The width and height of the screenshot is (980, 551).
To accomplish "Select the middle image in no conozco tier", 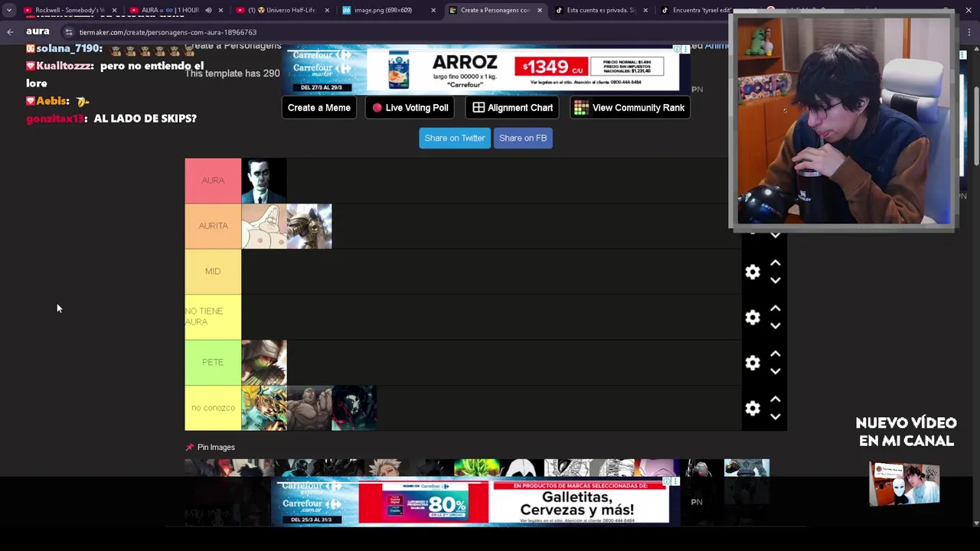I will point(309,408).
